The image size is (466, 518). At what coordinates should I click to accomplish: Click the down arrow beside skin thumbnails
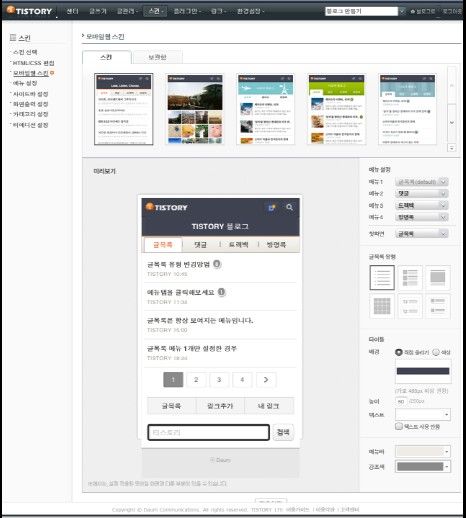point(452,122)
